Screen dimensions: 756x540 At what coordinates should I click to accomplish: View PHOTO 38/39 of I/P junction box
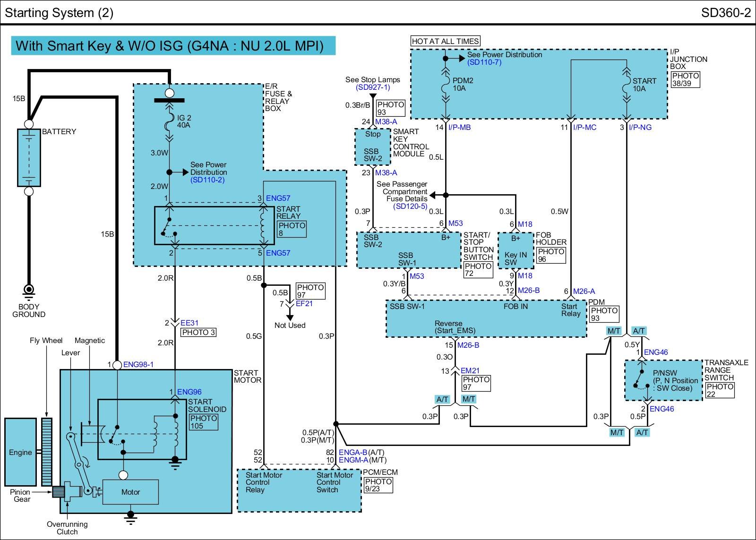(685, 79)
